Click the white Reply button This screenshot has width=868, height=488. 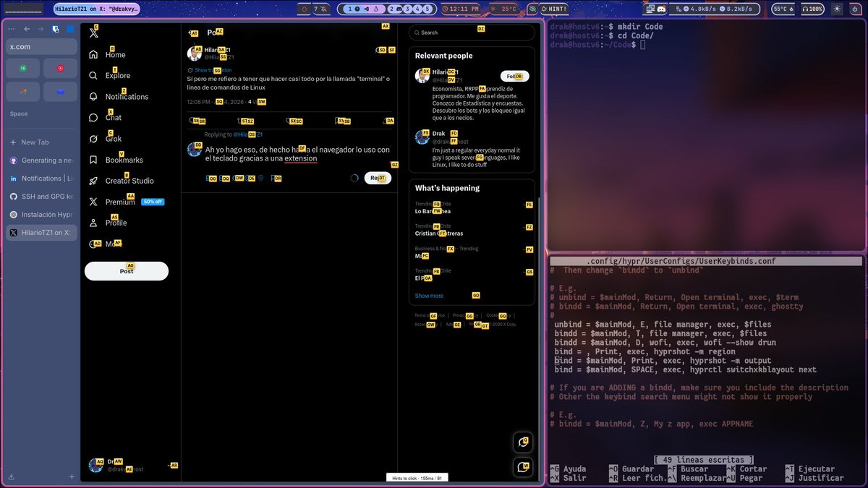pos(378,178)
